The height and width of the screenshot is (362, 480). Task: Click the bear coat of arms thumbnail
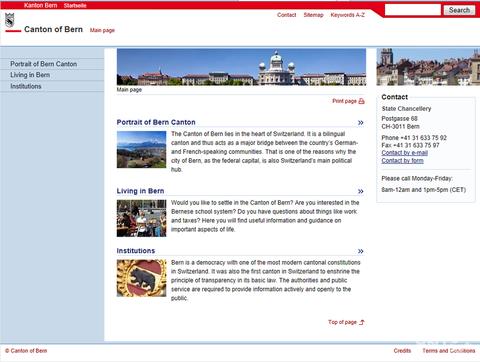coord(141,278)
